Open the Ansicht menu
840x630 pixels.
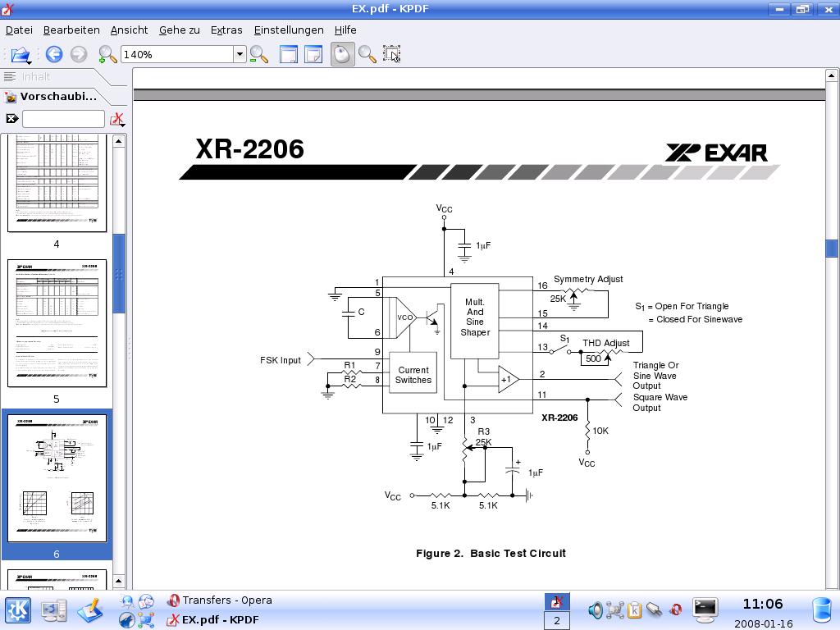(129, 30)
